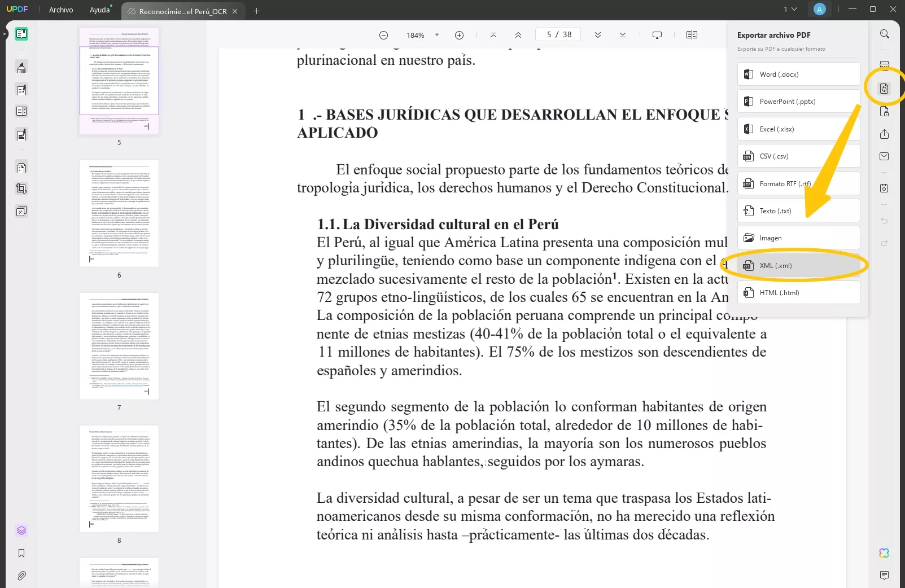The height and width of the screenshot is (588, 905).
Task: Zoom out with the minus button
Action: click(384, 35)
